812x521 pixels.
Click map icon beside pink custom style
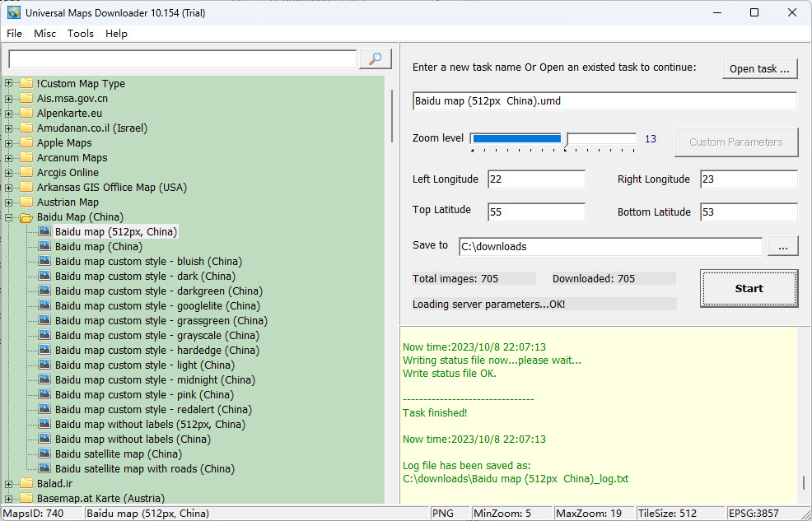click(x=45, y=395)
